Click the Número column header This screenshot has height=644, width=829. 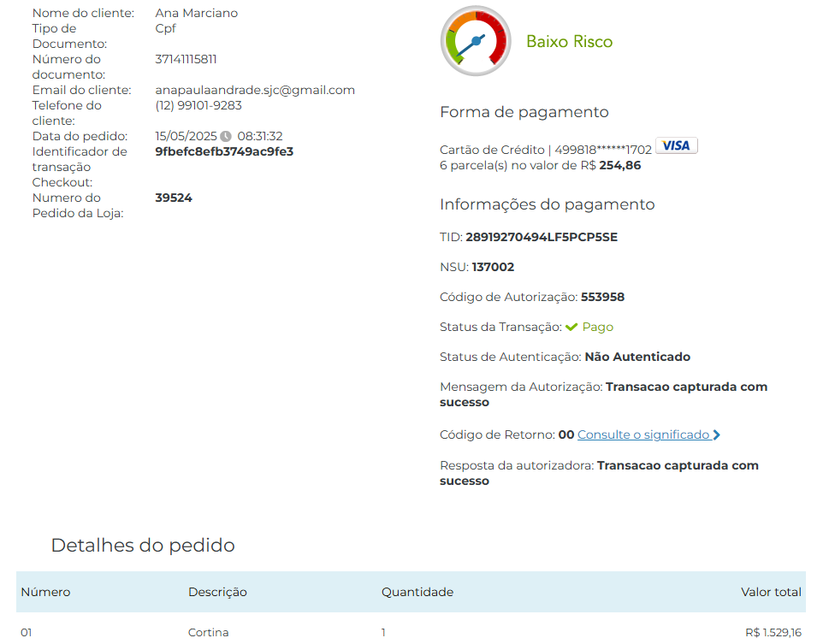[x=45, y=592]
